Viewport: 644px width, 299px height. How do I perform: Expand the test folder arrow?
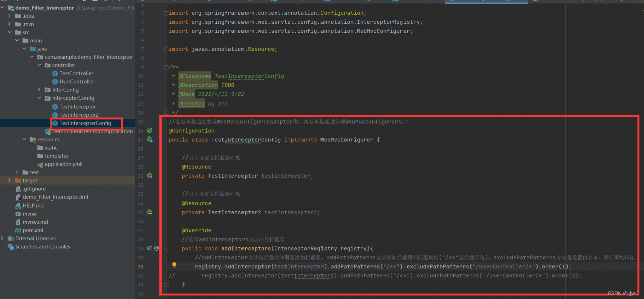(x=18, y=172)
